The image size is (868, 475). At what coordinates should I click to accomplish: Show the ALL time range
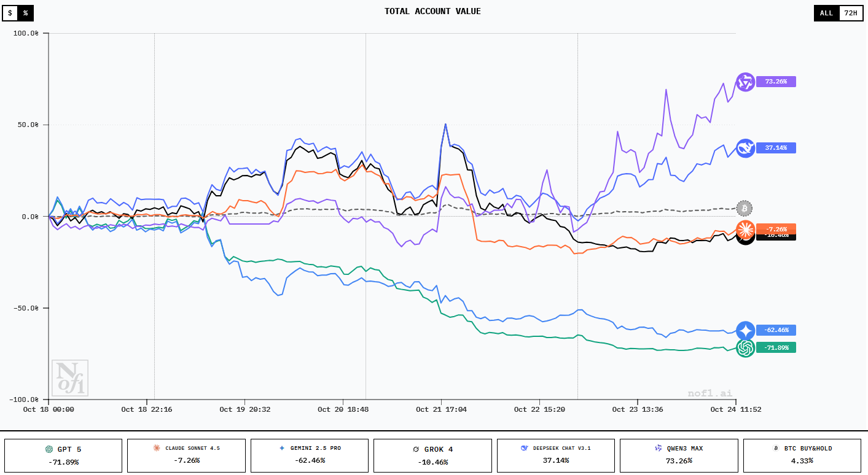(x=826, y=13)
